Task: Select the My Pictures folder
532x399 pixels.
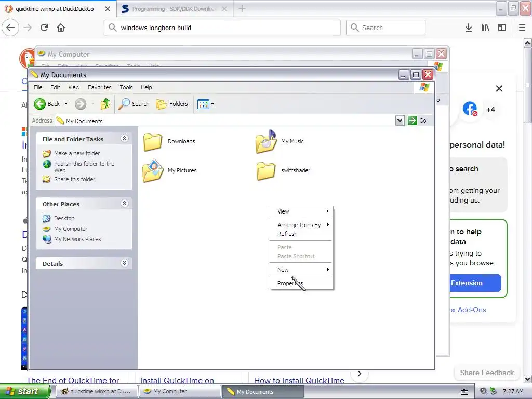Action: pyautogui.click(x=170, y=170)
